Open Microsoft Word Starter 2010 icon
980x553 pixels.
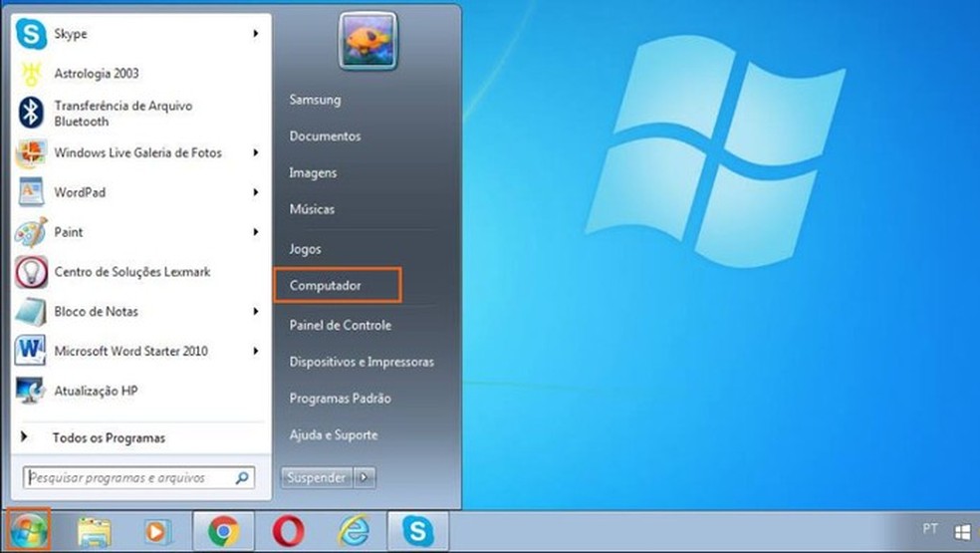tap(31, 351)
